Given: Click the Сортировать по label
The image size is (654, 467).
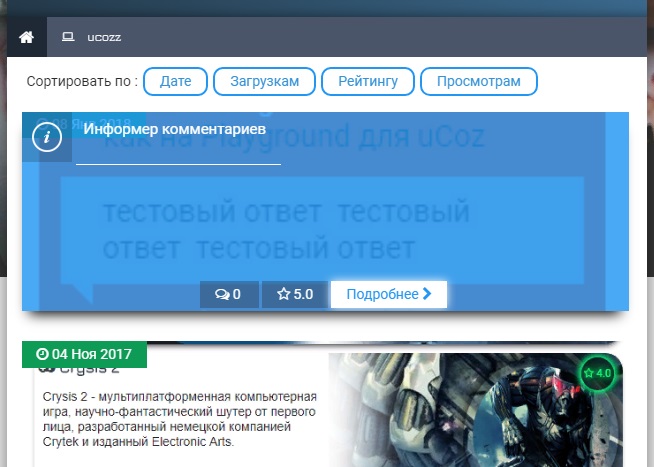Looking at the screenshot, I should click(x=82, y=81).
